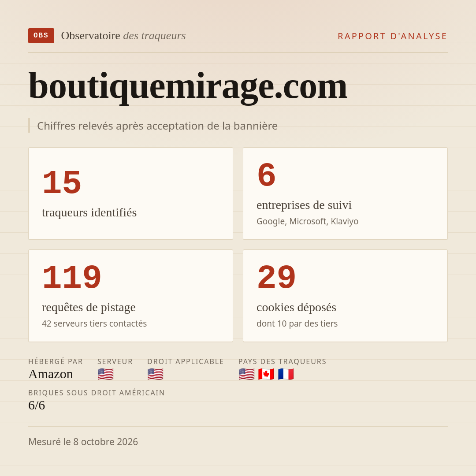
Task: Click the Serveur label
Action: click(115, 361)
